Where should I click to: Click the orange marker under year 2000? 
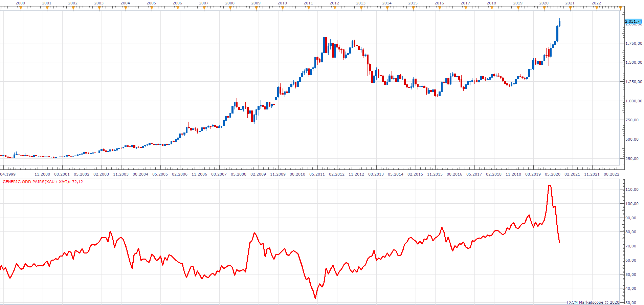coord(21,8)
